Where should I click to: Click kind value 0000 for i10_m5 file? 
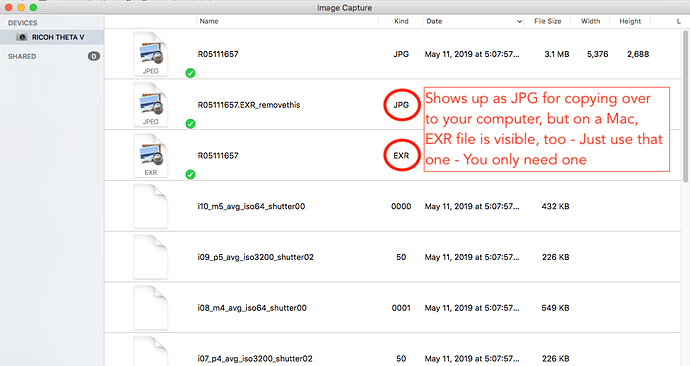point(401,206)
